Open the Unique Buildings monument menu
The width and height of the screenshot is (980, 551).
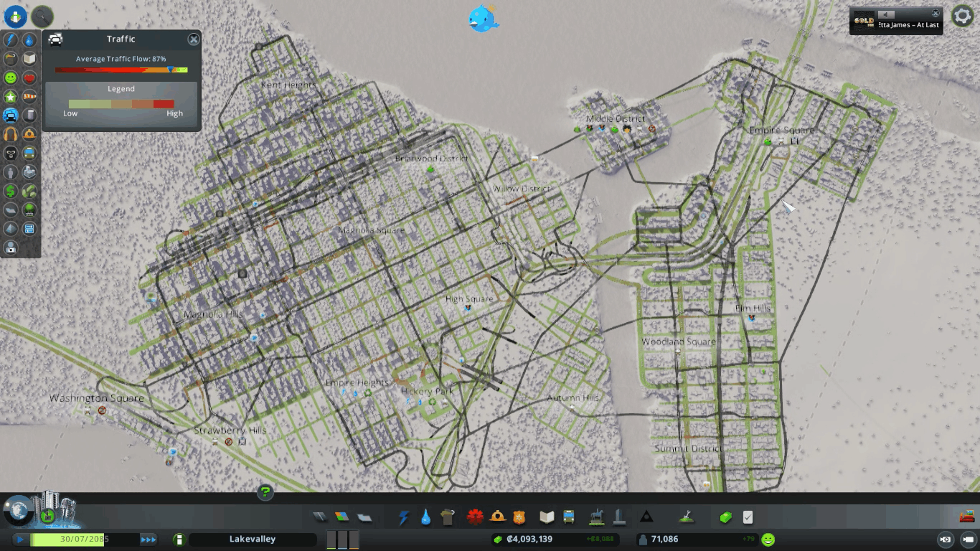coord(618,517)
